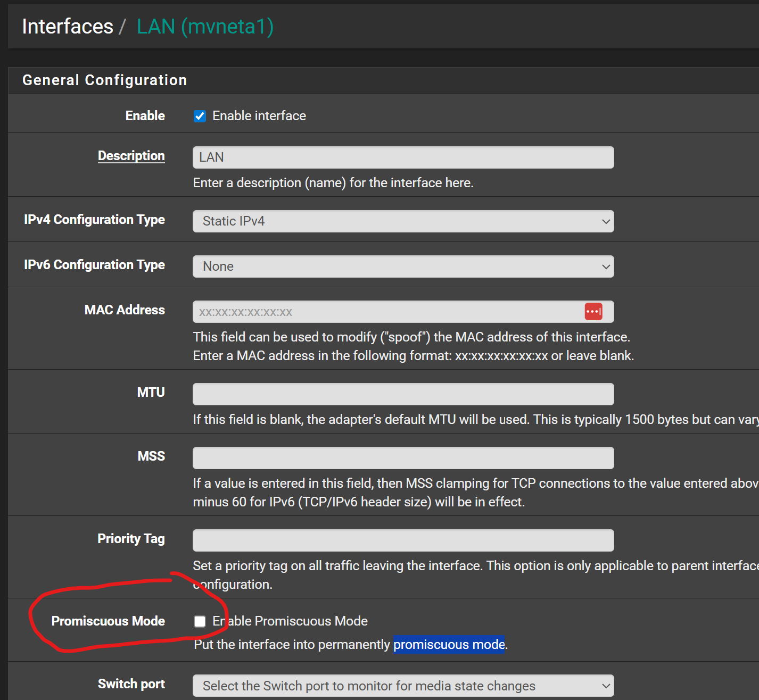
Task: Click the highlighted 'promiscuous mode' text
Action: coord(449,645)
